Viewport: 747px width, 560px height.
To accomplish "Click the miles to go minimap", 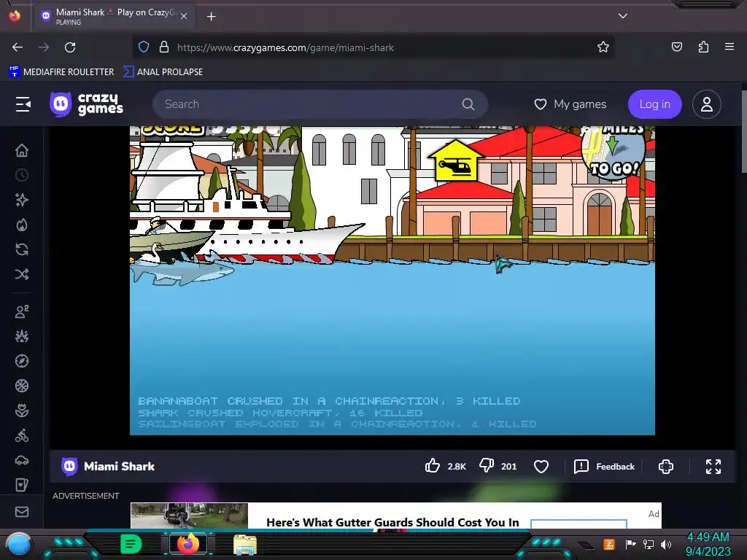I will tap(613, 152).
